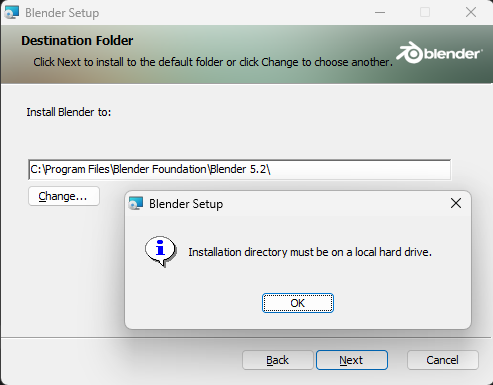Close the main Blender Setup window
This screenshot has height=385, width=493.
coord(471,13)
